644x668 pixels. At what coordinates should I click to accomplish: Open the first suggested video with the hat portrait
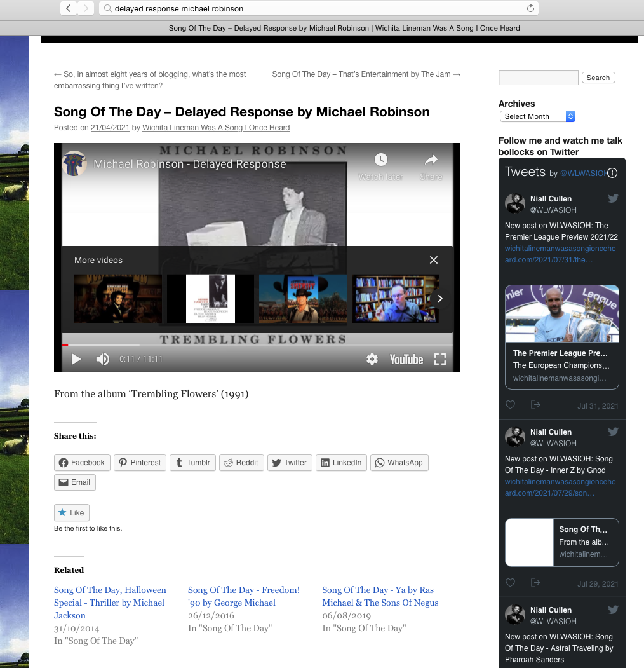tap(118, 299)
